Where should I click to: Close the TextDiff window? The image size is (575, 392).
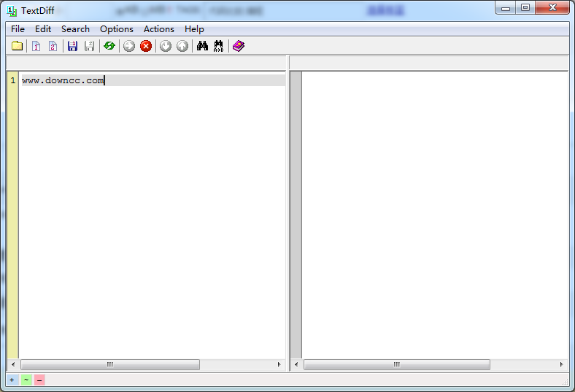click(552, 8)
